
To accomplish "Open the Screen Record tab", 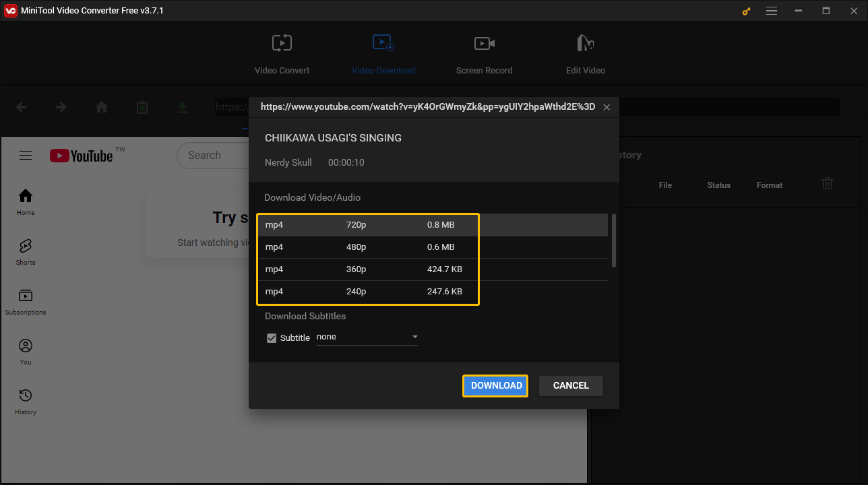I will pos(484,54).
